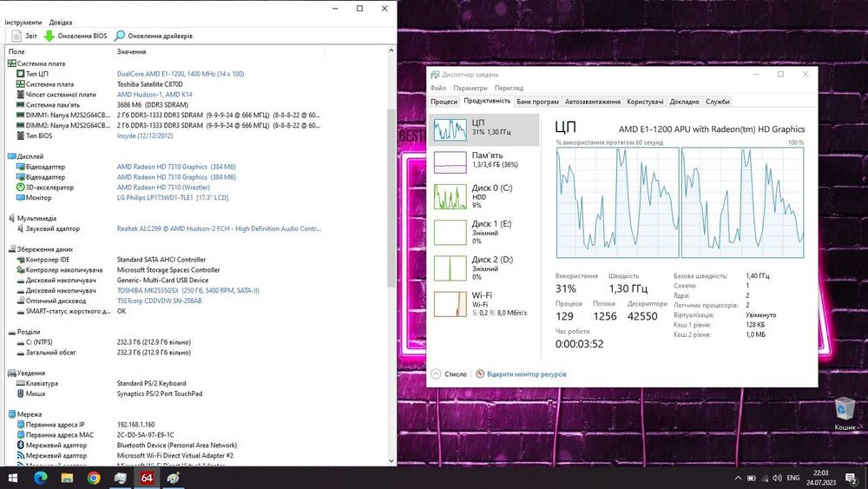The width and height of the screenshot is (868, 489).
Task: Select Диск 2 (D:) performance item
Action: point(484,268)
